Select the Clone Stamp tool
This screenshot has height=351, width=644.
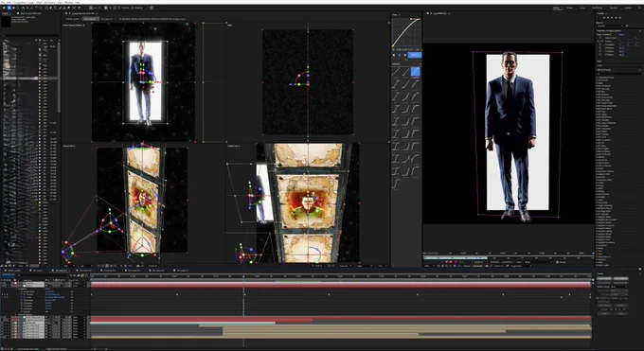pyautogui.click(x=64, y=8)
